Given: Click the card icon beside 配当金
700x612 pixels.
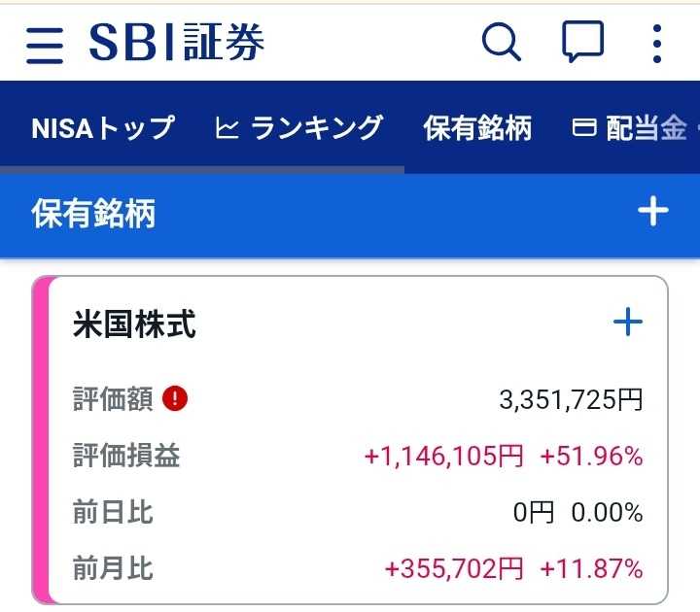Looking at the screenshot, I should click(584, 128).
